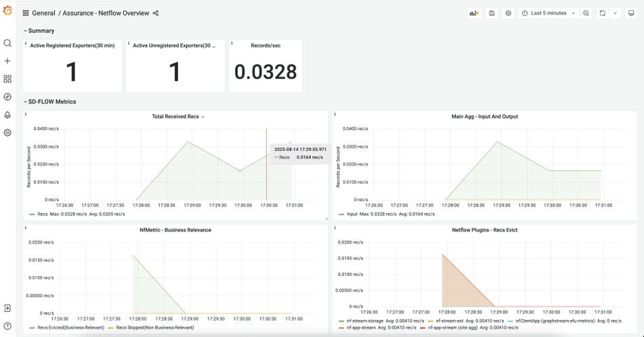Image resolution: width=644 pixels, height=337 pixels.
Task: Click the dashboard grid icon beside General
Action: (26, 13)
